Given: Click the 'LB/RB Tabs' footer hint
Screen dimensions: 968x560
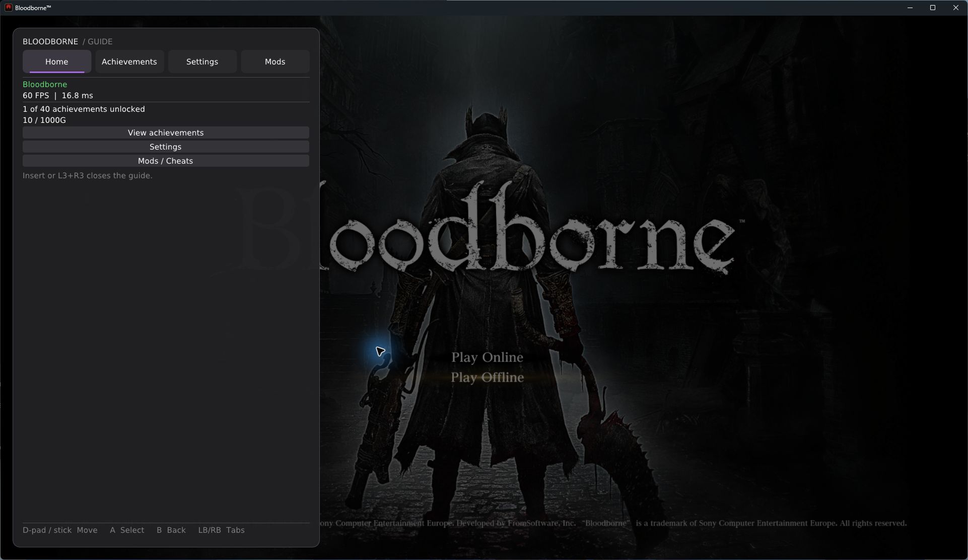Looking at the screenshot, I should point(222,530).
